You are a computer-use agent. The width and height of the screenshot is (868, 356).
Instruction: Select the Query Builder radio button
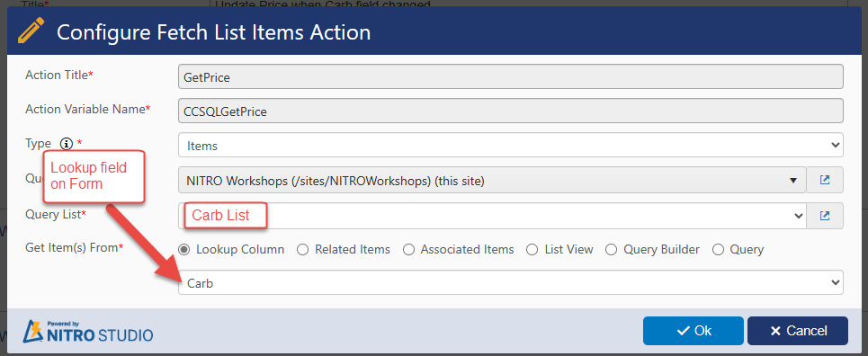click(x=611, y=250)
